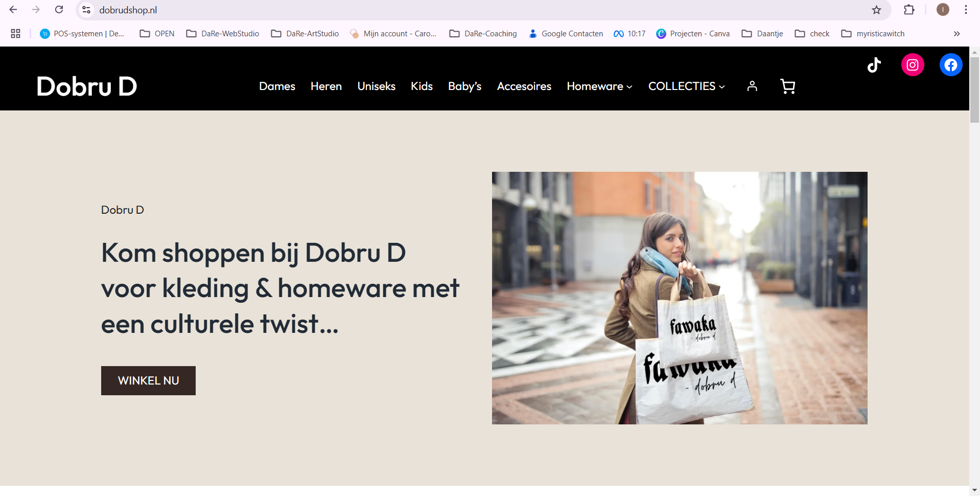Open the Facebook social icon
980x497 pixels.
[x=950, y=65]
